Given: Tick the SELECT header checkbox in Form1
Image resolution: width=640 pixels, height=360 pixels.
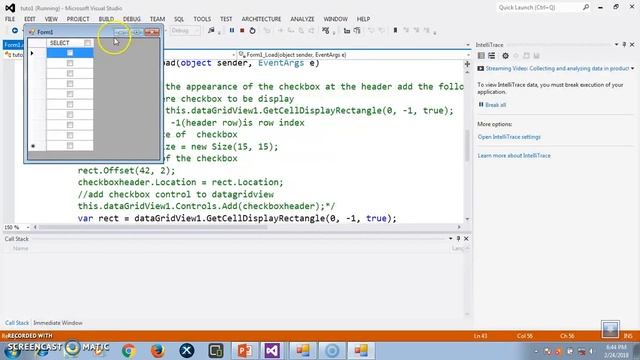Looking at the screenshot, I should [x=87, y=43].
